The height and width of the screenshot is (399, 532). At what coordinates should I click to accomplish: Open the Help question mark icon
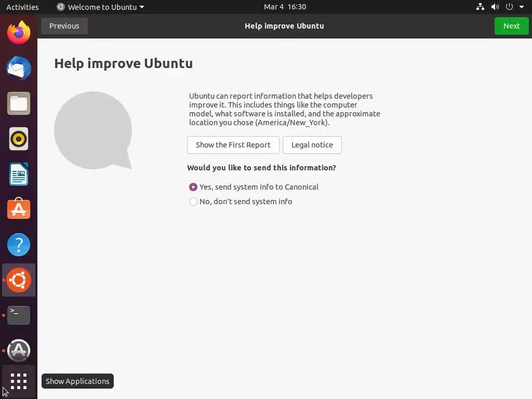[x=19, y=245]
